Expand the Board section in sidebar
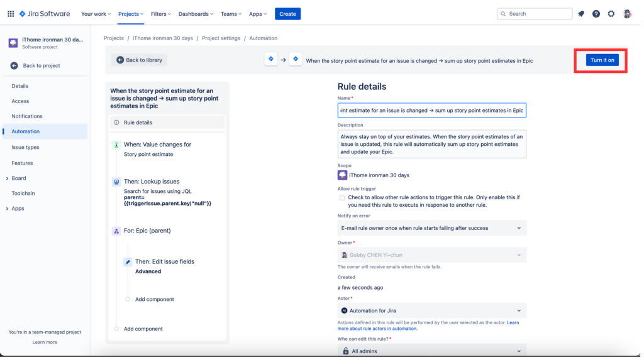This screenshot has width=644, height=362. [x=7, y=178]
